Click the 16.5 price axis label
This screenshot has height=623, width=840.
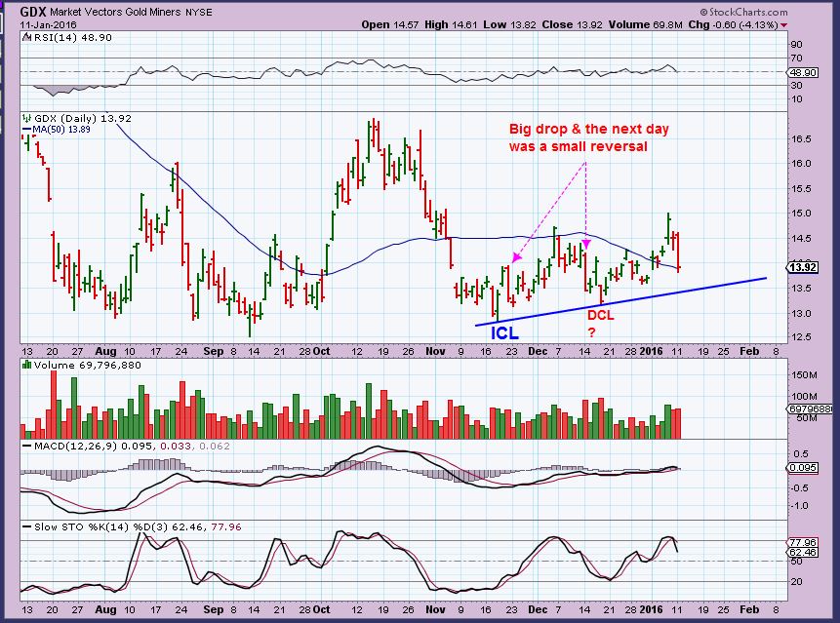pos(801,139)
